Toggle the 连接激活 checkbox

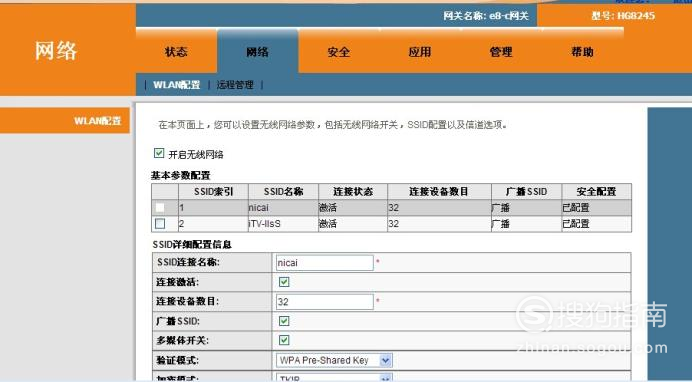tap(284, 282)
